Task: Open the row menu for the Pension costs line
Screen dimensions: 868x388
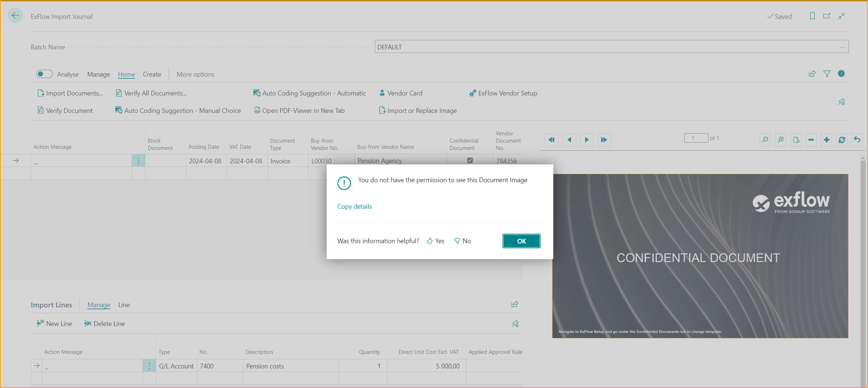Action: 149,366
